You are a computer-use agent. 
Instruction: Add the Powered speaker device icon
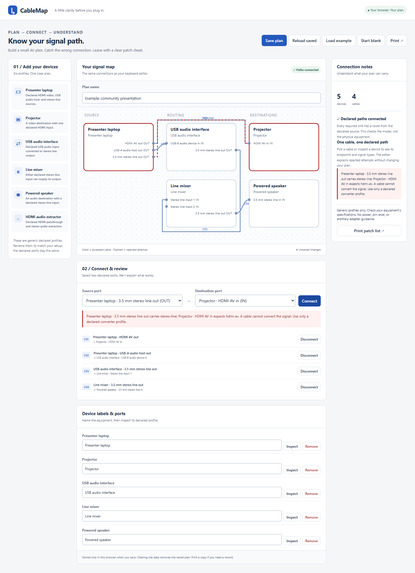coord(18,195)
